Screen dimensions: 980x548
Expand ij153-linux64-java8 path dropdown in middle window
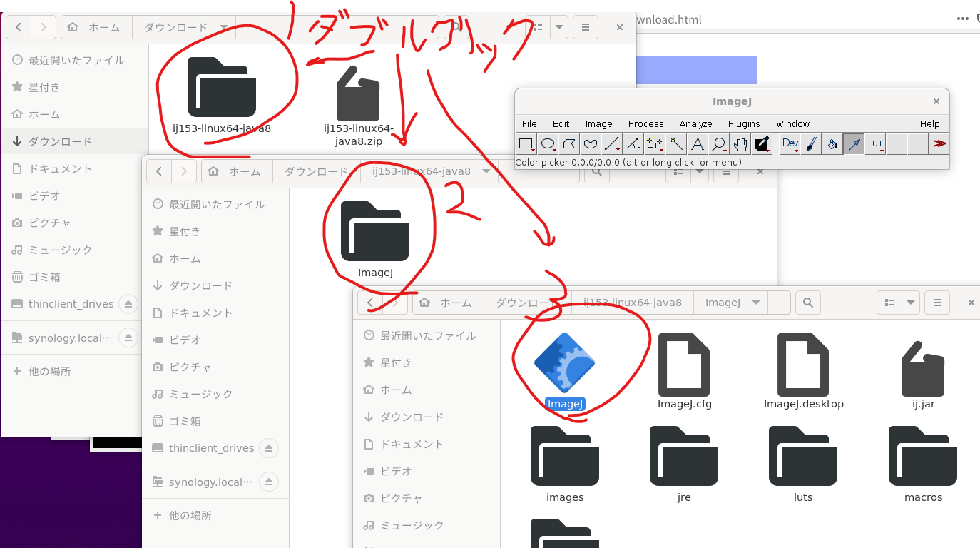(x=486, y=171)
